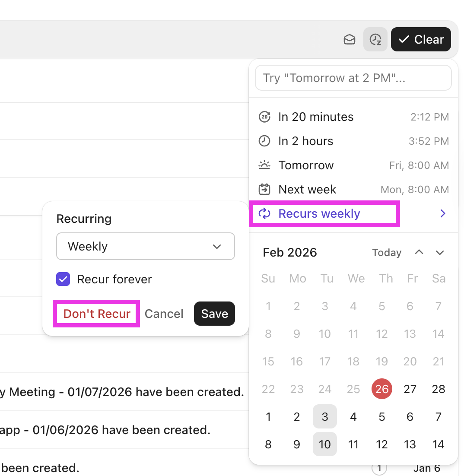The image size is (464, 476).
Task: Pick February 27 in the calendar
Action: (x=410, y=389)
